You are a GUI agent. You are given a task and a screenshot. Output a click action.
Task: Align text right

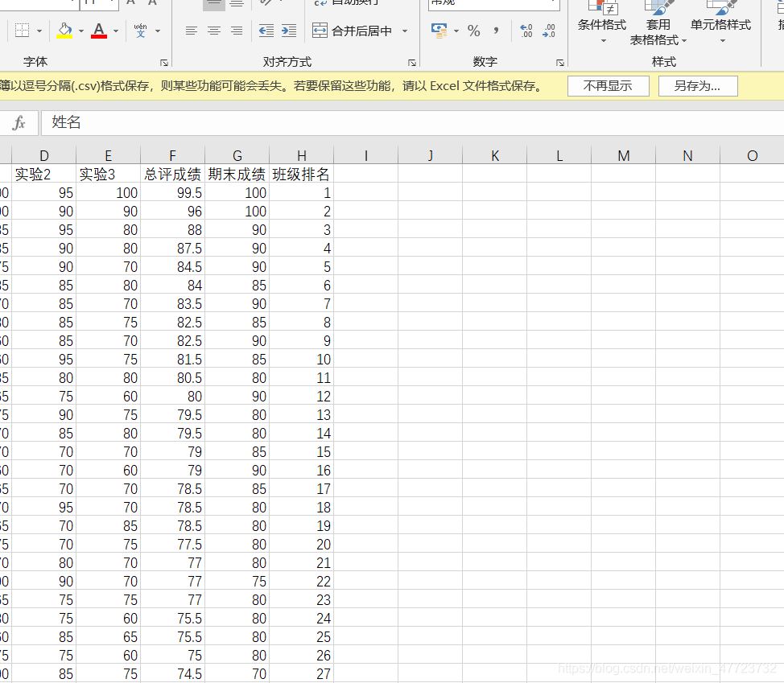click(x=237, y=31)
